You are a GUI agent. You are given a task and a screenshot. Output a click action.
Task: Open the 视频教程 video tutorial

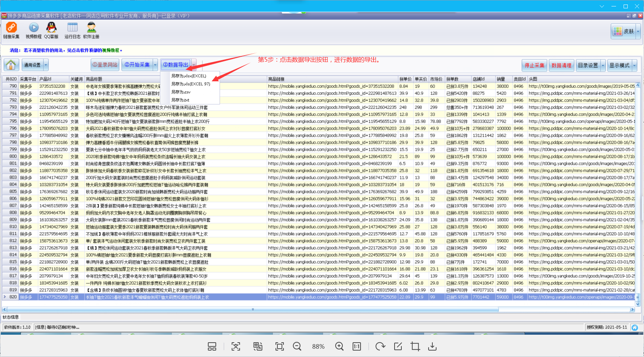click(x=34, y=30)
